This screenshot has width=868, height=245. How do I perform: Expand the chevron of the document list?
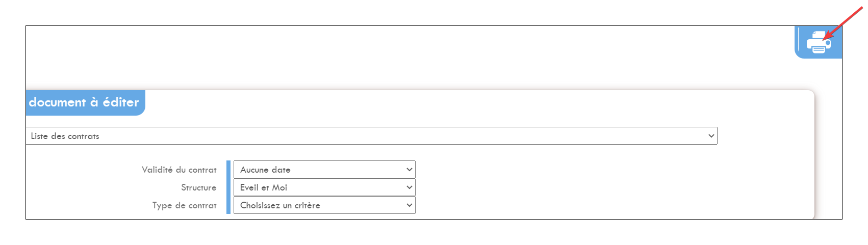[711, 136]
